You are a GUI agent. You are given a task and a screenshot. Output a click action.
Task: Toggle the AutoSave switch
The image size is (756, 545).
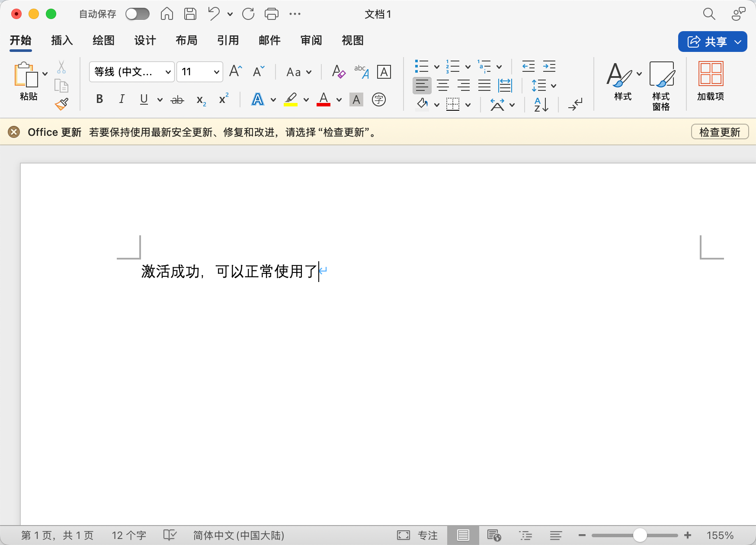click(x=138, y=14)
